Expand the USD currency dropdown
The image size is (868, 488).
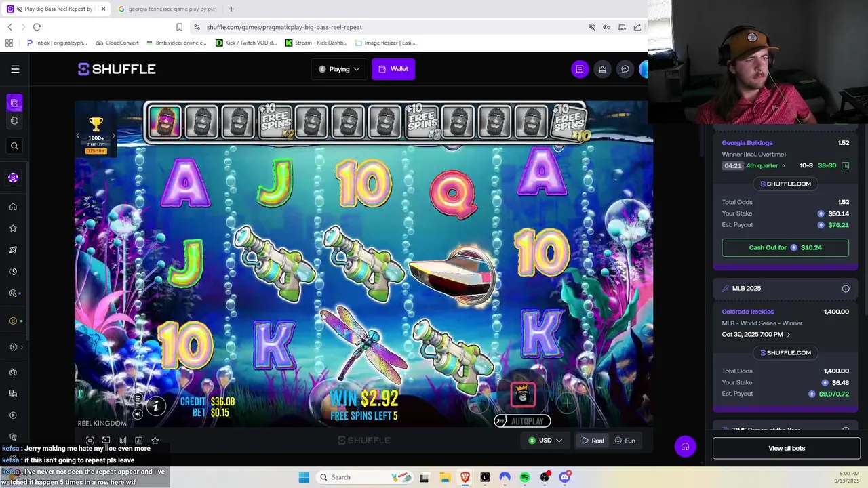click(546, 441)
